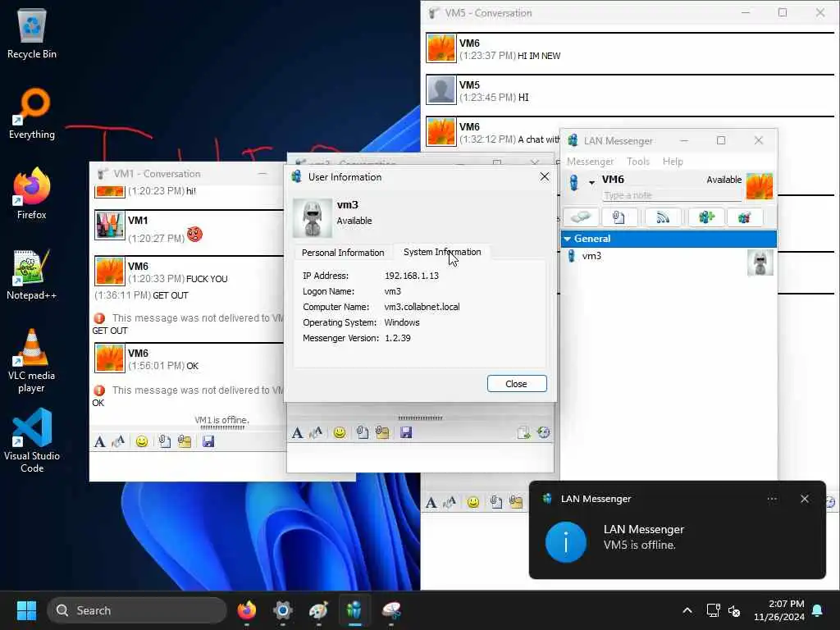Click the Windows Start button
This screenshot has height=630, width=840.
pos(26,610)
